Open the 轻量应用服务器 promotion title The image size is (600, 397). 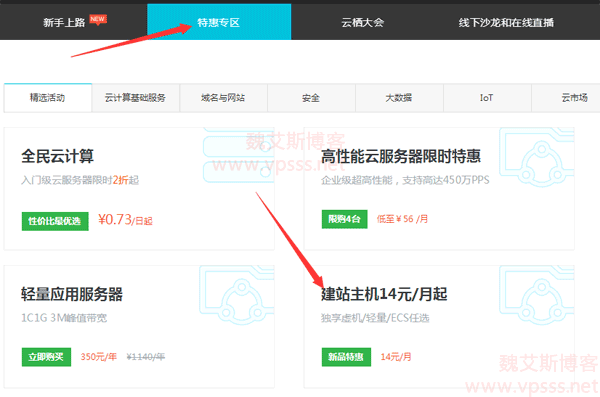(72, 294)
